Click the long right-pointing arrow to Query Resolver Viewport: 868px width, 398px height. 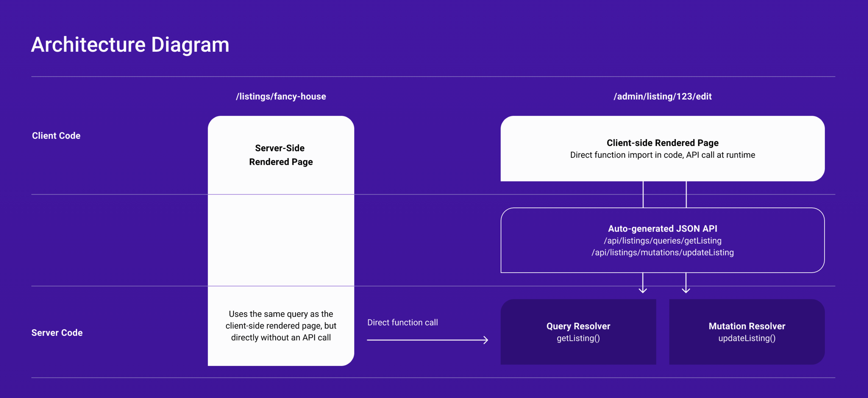427,340
